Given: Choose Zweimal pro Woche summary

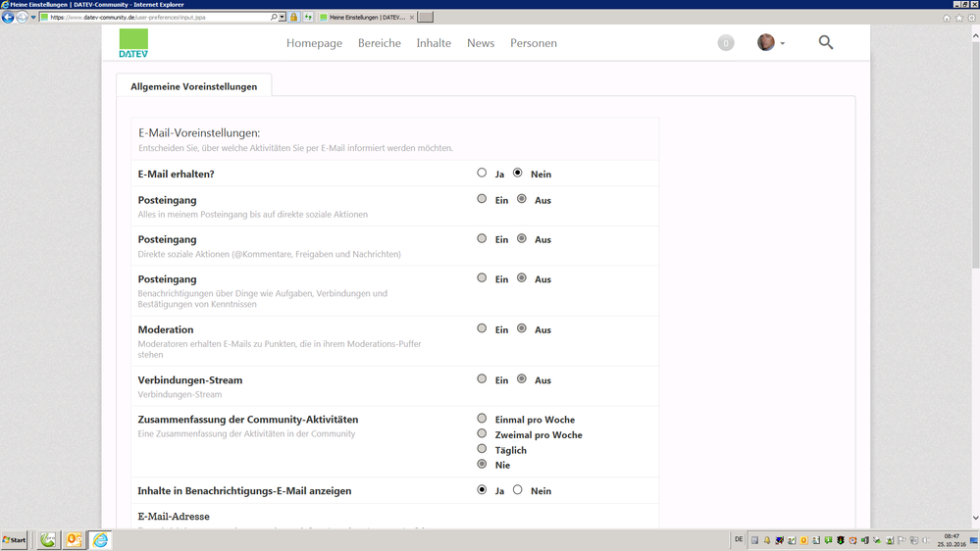Looking at the screenshot, I should [x=482, y=433].
